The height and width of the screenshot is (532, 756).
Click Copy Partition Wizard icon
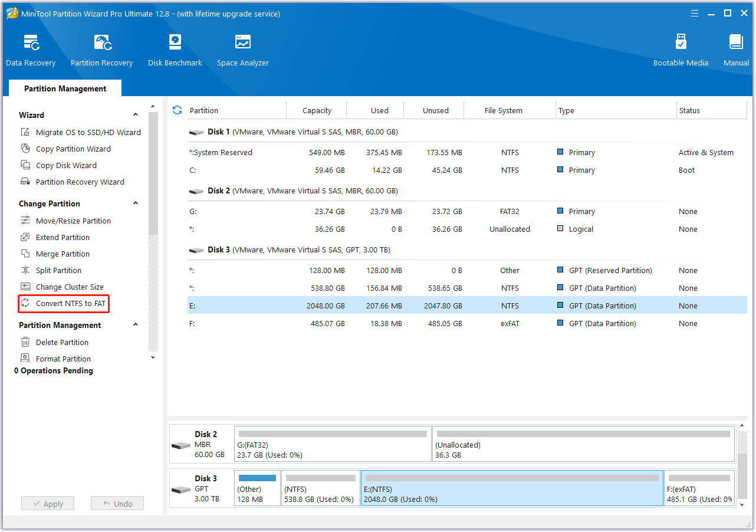tap(25, 149)
